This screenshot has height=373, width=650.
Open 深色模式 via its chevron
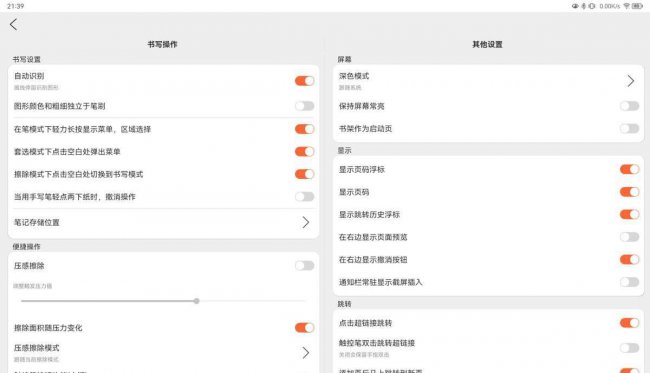point(631,81)
